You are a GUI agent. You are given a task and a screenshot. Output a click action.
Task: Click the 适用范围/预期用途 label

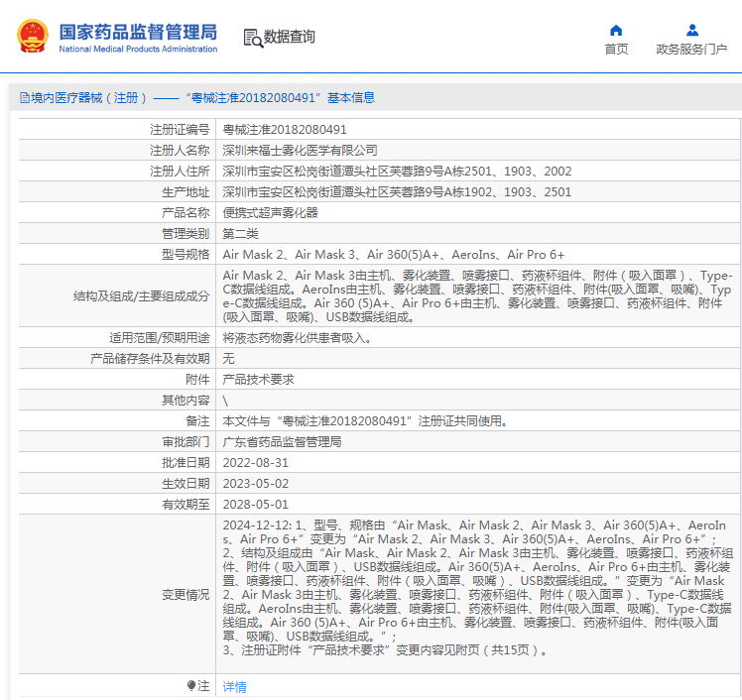point(159,338)
